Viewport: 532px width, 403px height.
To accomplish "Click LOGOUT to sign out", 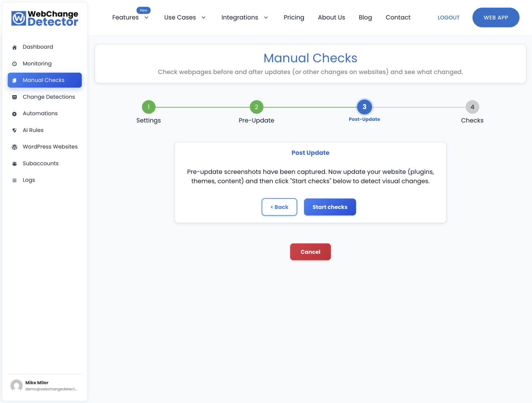I will click(x=448, y=17).
